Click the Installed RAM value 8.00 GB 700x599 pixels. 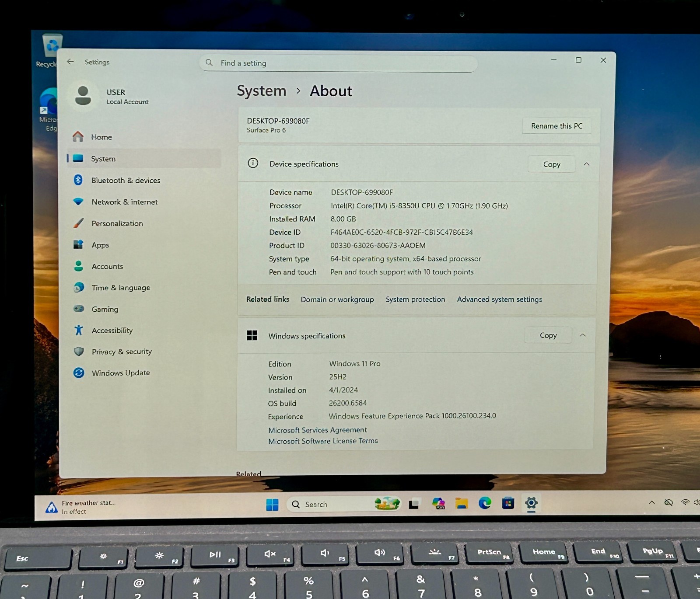[343, 219]
